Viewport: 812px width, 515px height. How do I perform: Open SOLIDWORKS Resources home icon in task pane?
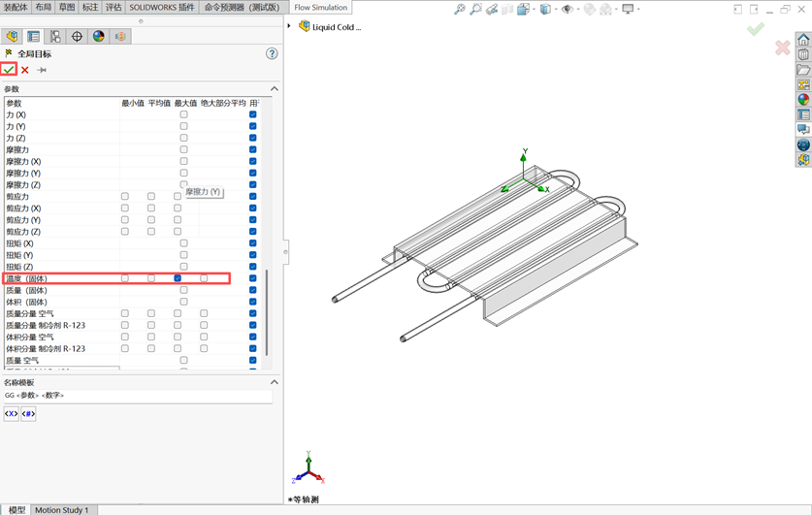point(803,40)
